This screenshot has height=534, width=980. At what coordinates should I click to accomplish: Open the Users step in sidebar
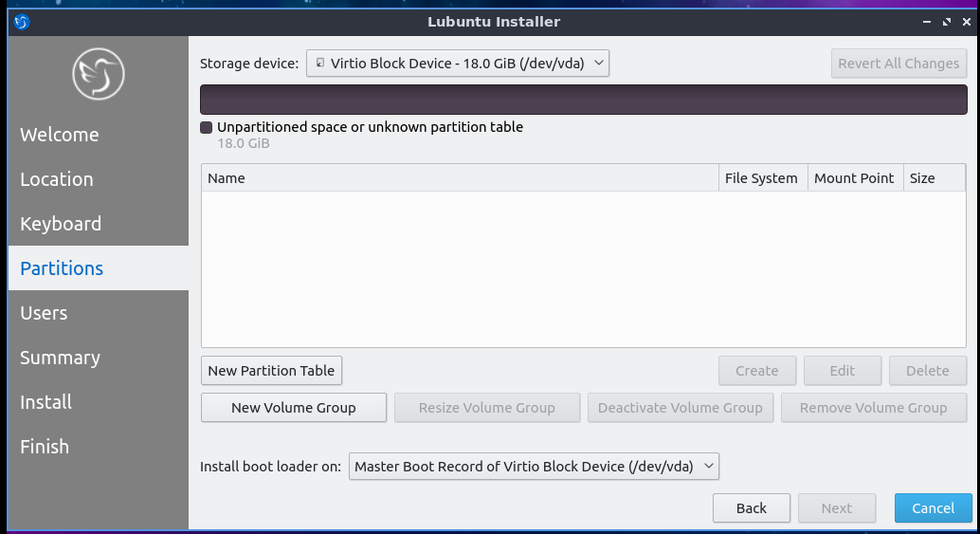point(44,313)
